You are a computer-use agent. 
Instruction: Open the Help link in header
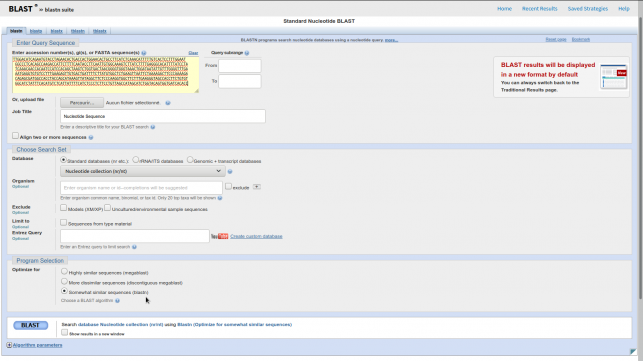point(624,9)
